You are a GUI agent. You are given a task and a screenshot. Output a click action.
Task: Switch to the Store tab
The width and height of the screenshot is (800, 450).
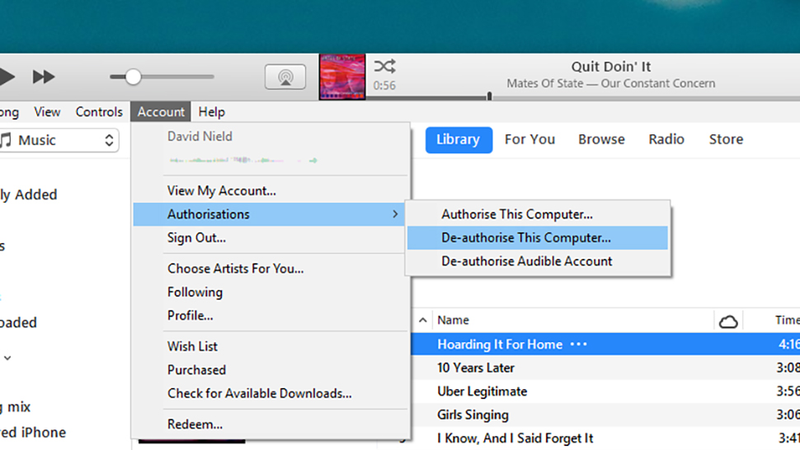click(726, 139)
